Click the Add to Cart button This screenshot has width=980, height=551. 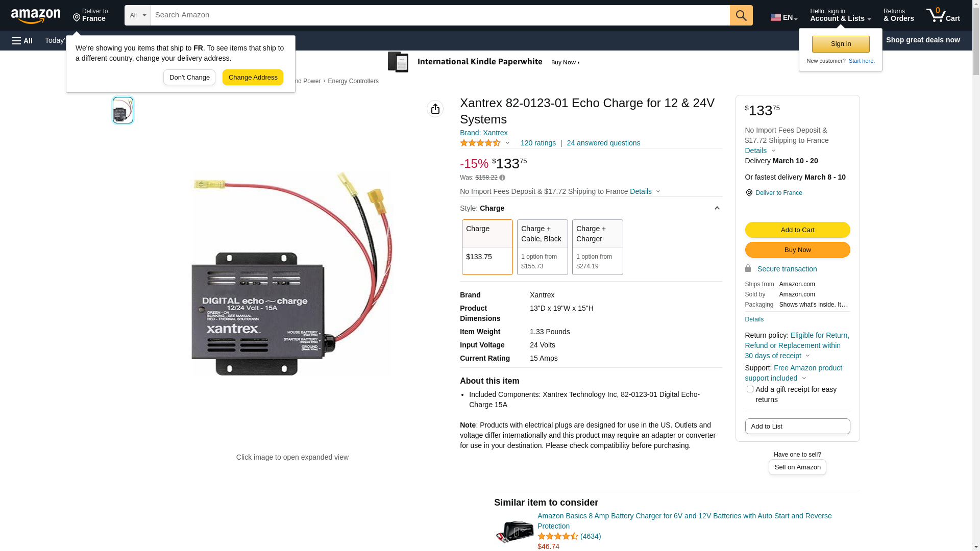click(x=797, y=230)
